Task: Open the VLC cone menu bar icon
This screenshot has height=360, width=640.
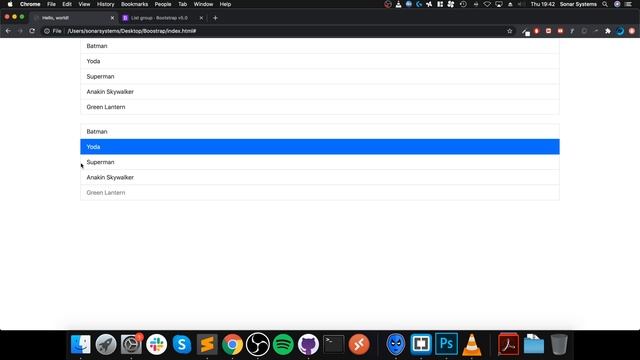Action: tap(398, 4)
